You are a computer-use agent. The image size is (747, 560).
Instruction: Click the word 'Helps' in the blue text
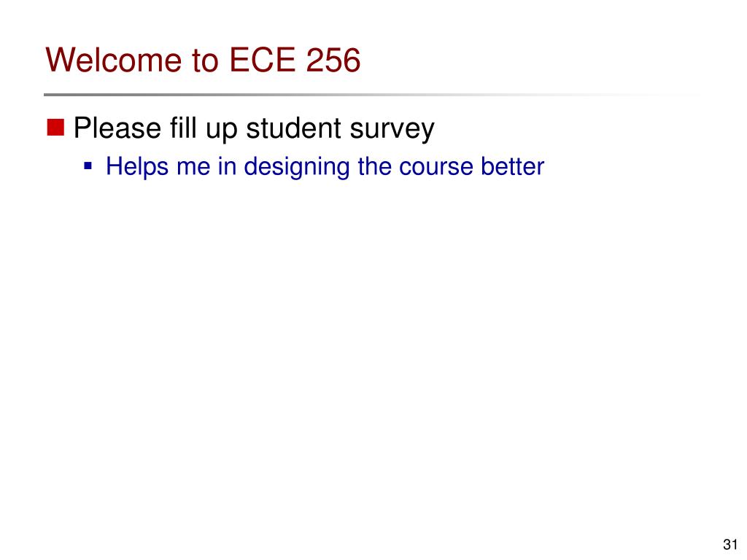tap(137, 167)
